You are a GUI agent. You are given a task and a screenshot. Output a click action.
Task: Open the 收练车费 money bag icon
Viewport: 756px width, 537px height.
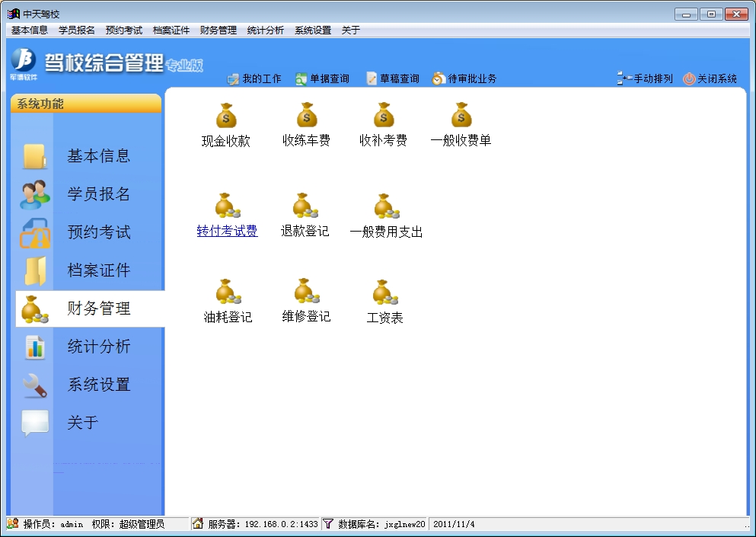307,115
